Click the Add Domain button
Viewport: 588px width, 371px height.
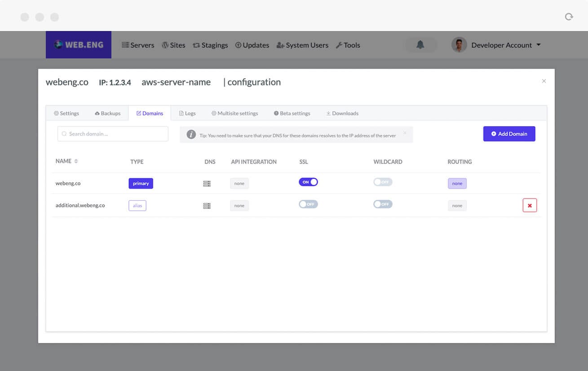pos(509,134)
